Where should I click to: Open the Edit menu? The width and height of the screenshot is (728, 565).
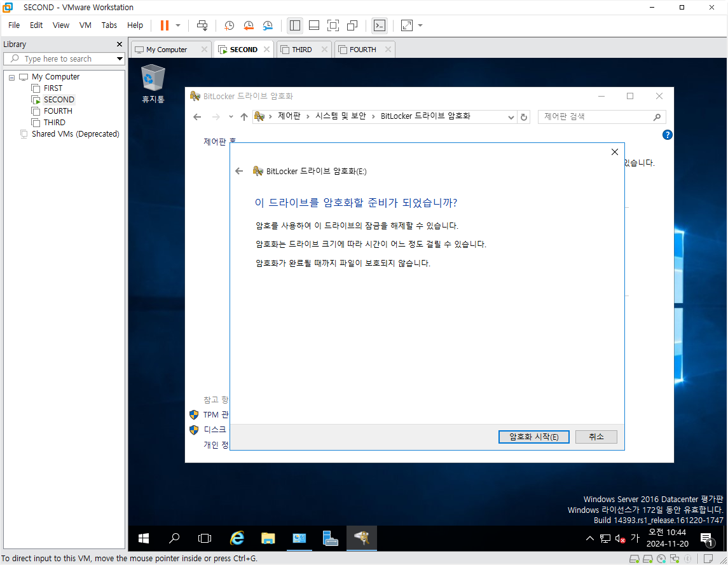(36, 25)
